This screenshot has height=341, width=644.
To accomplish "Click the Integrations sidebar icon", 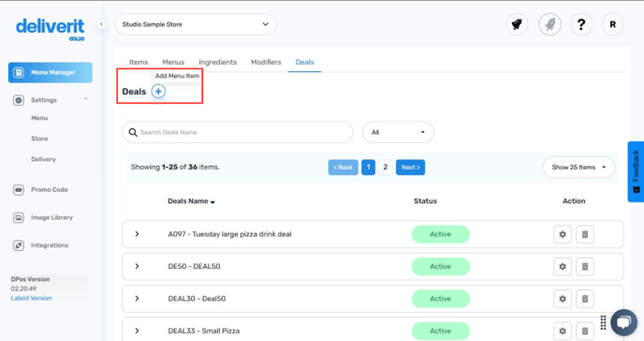I will pos(19,245).
